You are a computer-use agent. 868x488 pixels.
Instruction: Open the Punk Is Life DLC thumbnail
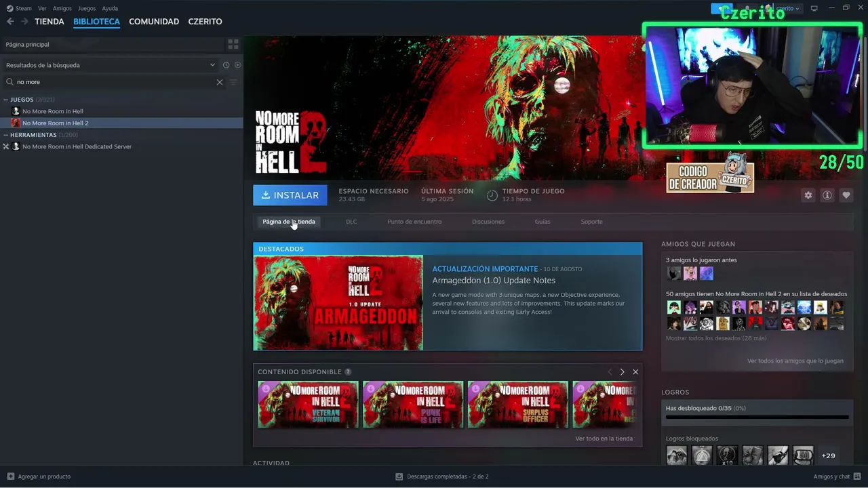coord(413,405)
